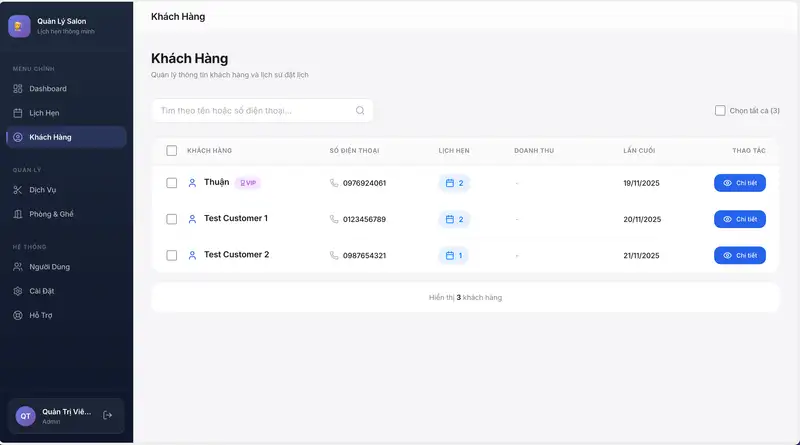Sort by the Lần Cuối column header
The width and height of the screenshot is (800, 445).
tap(639, 150)
